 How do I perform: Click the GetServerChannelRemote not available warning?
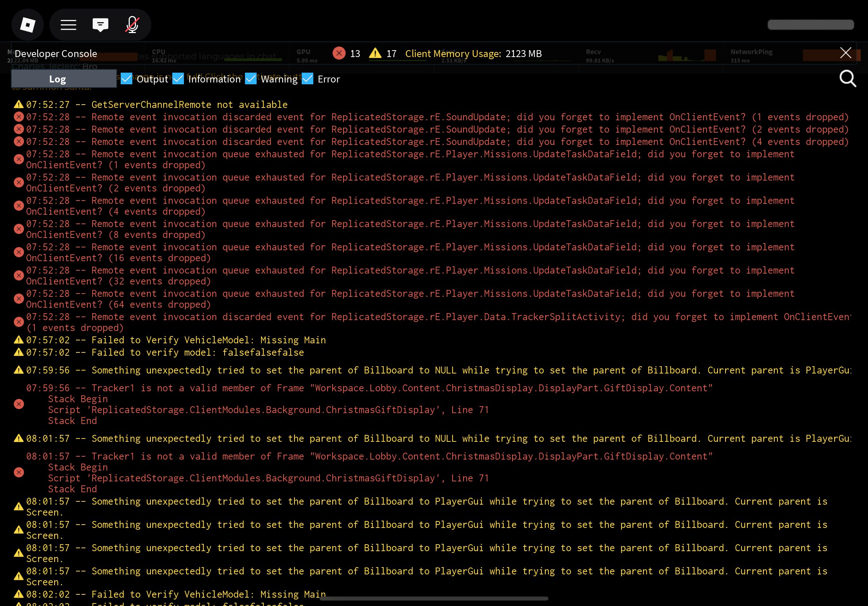(x=189, y=105)
